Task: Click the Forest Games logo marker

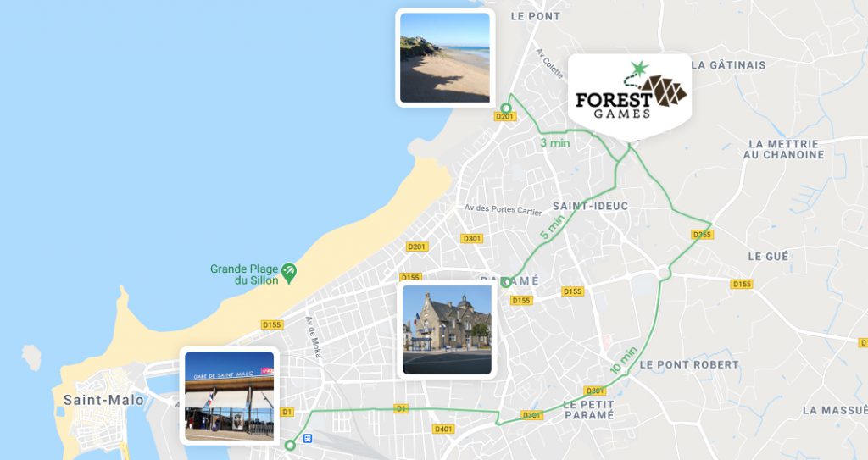Action: (630, 96)
